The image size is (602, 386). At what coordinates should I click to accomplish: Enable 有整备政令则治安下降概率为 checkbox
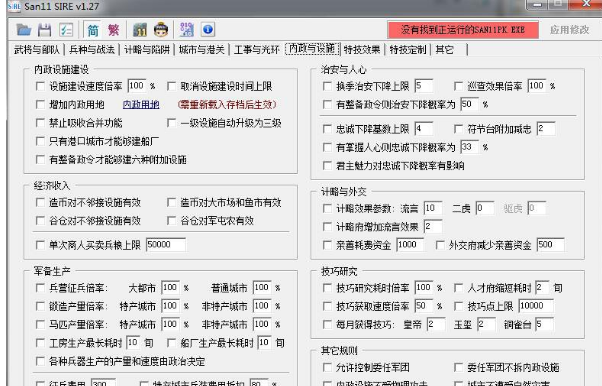(x=327, y=104)
